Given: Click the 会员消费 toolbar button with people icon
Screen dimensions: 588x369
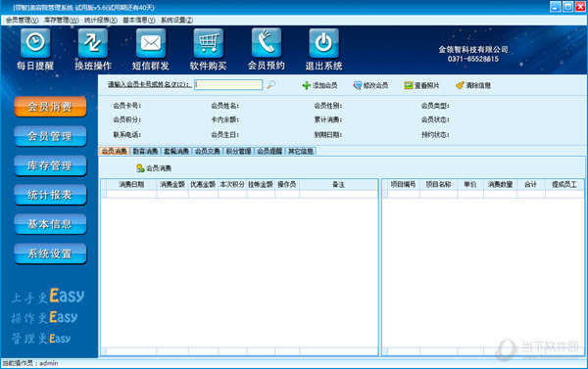Looking at the screenshot, I should (x=154, y=168).
